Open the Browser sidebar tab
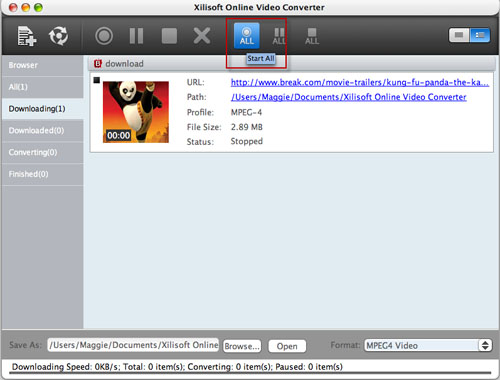This screenshot has width=500, height=380. coord(42,65)
